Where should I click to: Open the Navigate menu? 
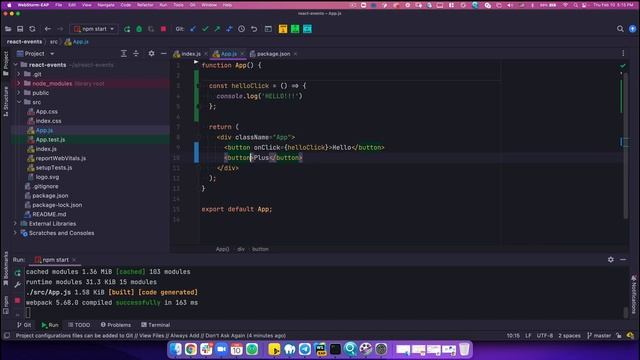[106, 5]
